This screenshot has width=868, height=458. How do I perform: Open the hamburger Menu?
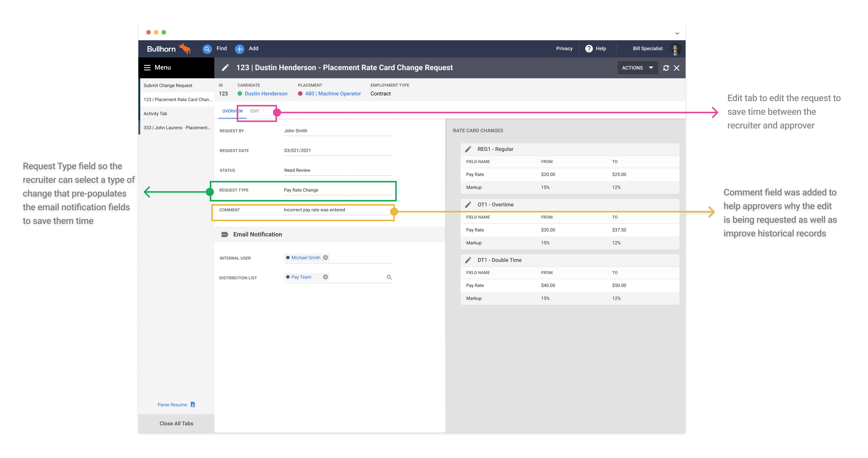147,67
